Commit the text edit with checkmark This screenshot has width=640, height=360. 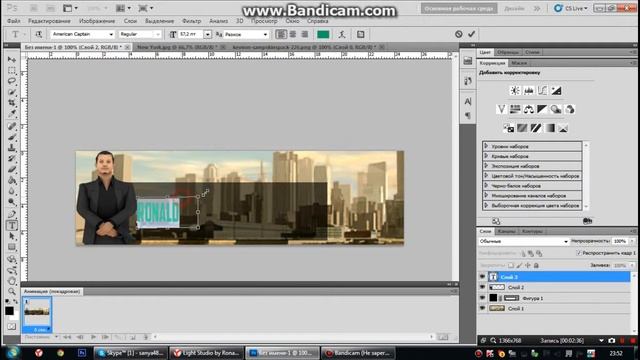[471, 34]
